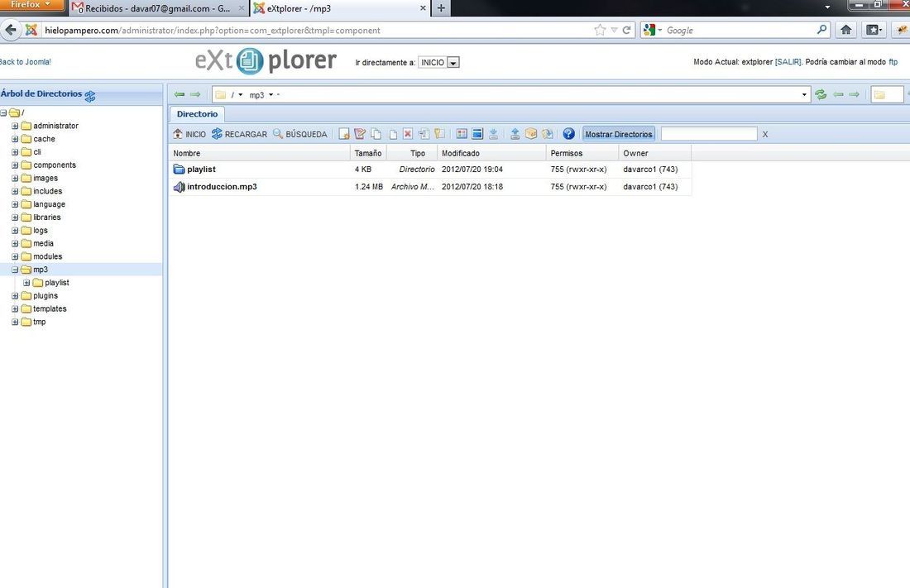
Task: Open the path bar dropdown arrow
Action: click(804, 94)
